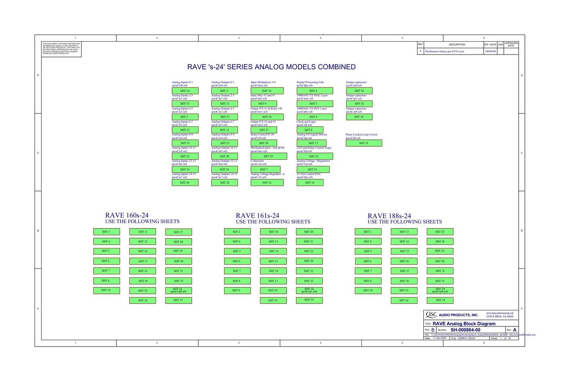
Task: Click revision row 'Production release per ECO xxxx'
Action: click(445, 51)
